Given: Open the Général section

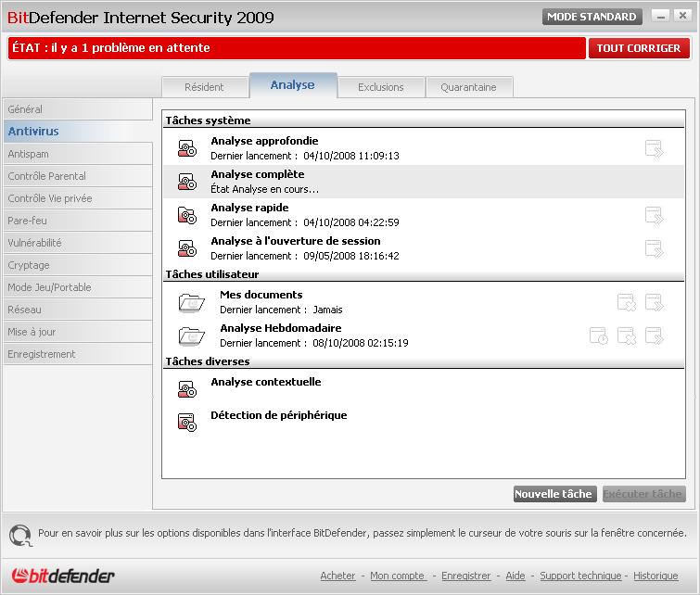Looking at the screenshot, I should click(x=78, y=109).
